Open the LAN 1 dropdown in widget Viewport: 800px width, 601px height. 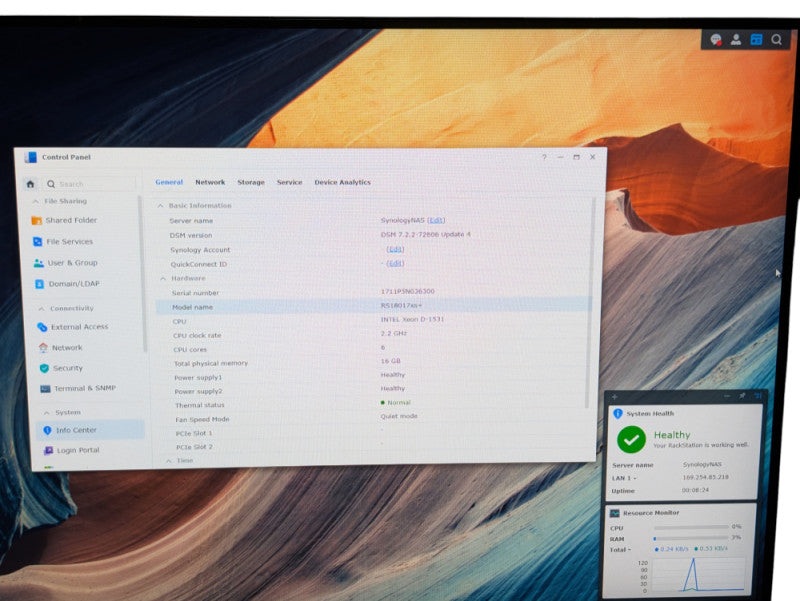(624, 479)
